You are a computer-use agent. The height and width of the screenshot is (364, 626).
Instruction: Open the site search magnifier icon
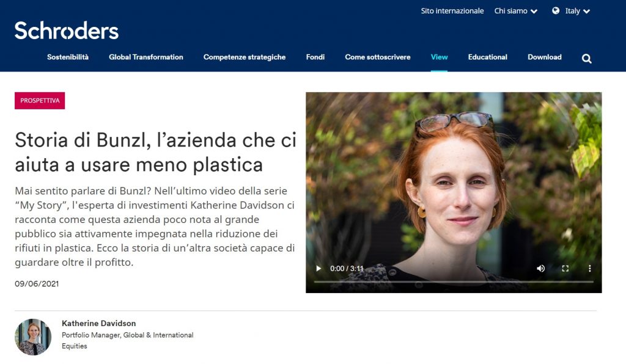tap(586, 59)
